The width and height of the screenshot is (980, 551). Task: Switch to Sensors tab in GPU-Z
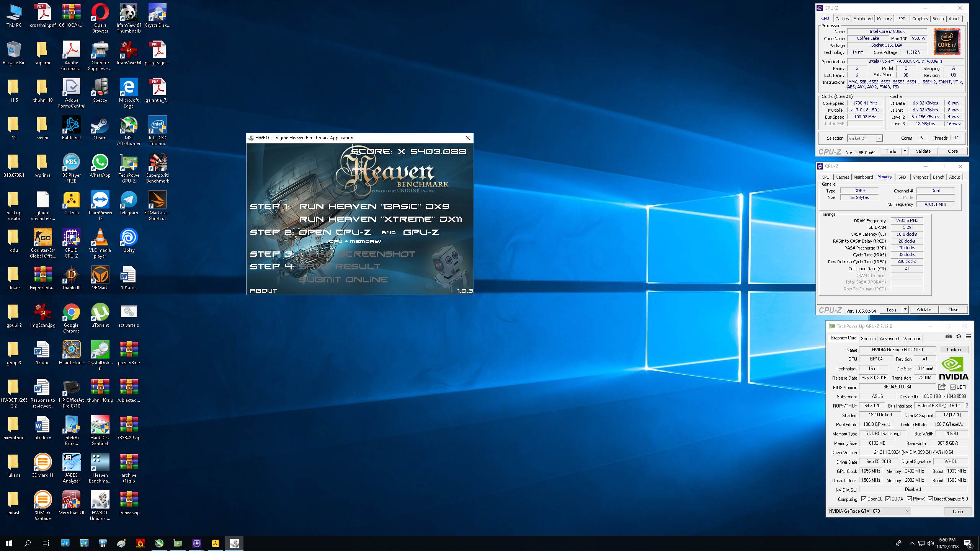pos(868,338)
